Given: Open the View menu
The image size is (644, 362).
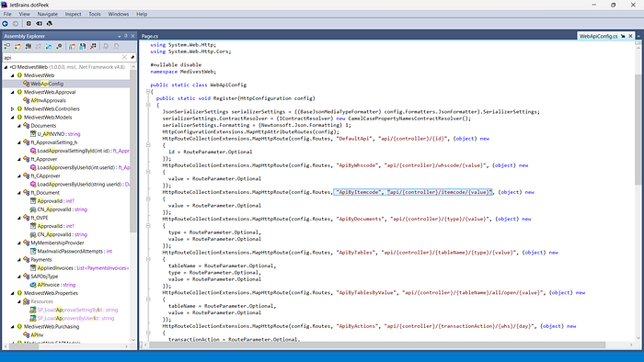Looking at the screenshot, I should [x=24, y=14].
